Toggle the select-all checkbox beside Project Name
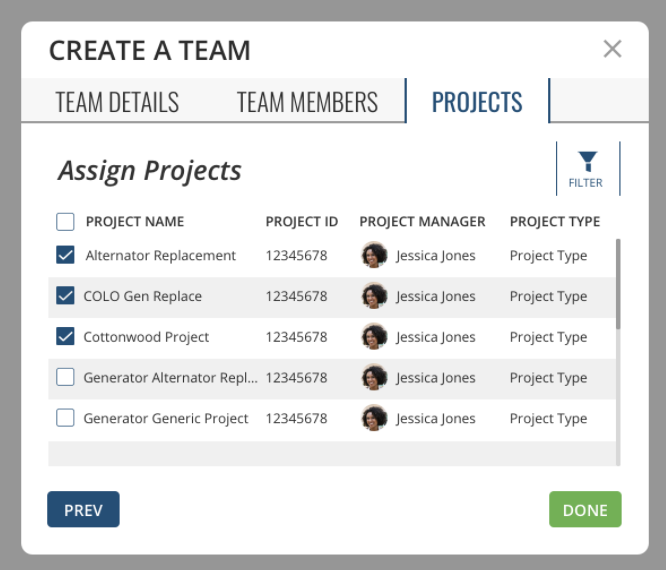The width and height of the screenshot is (666, 570). 65,222
